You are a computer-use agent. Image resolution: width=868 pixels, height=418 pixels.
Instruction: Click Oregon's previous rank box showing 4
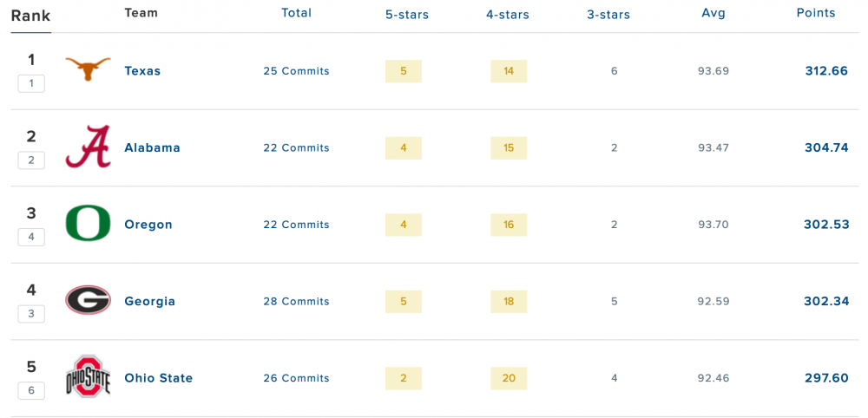point(31,237)
